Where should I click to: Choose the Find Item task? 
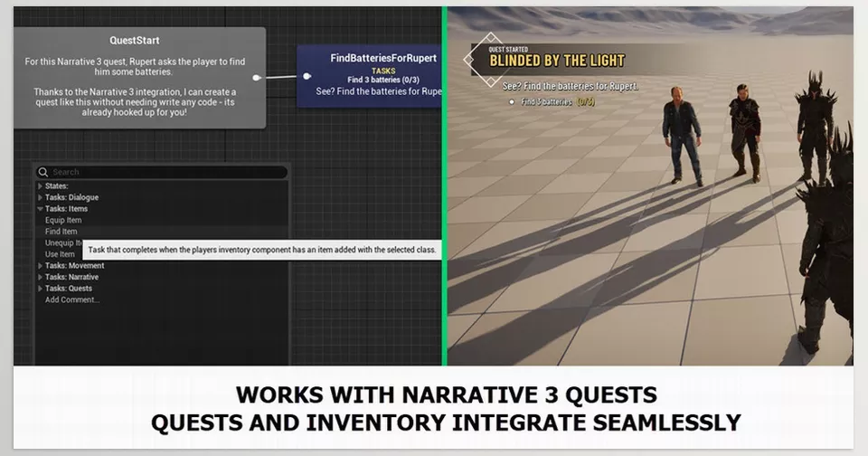[x=61, y=232]
